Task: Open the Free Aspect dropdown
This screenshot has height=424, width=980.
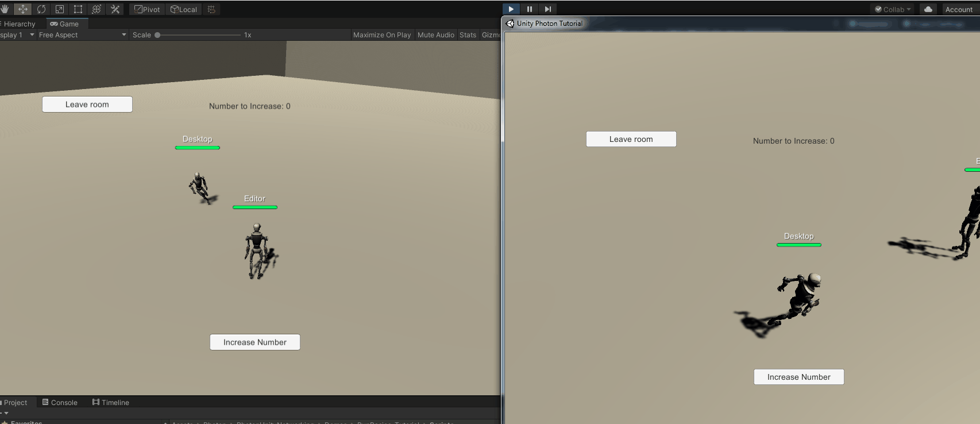Action: [82, 35]
